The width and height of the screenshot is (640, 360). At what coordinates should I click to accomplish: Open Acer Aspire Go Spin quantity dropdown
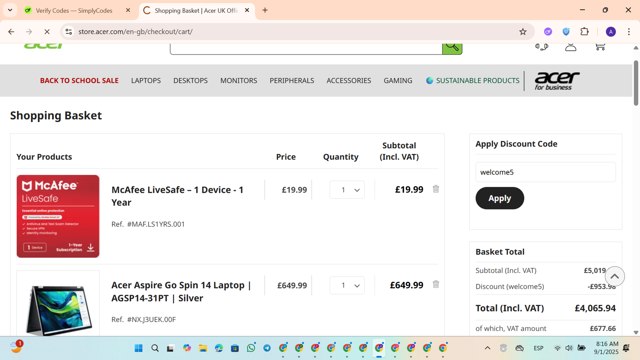(347, 285)
